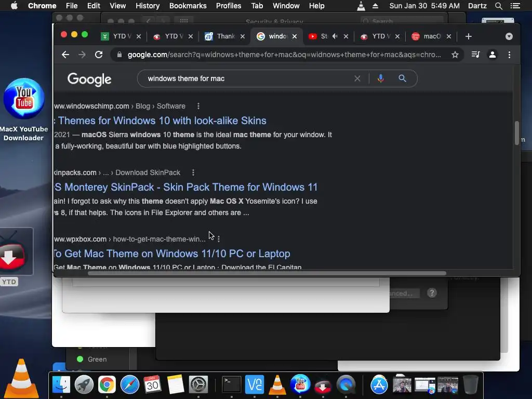Open Chrome's three-dot menu
This screenshot has height=399, width=532.
(x=509, y=55)
